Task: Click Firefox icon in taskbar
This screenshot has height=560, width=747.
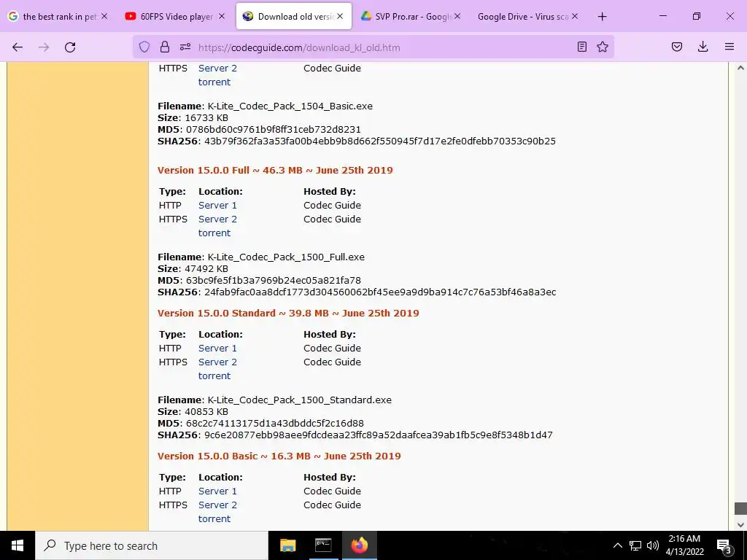Action: point(360,545)
